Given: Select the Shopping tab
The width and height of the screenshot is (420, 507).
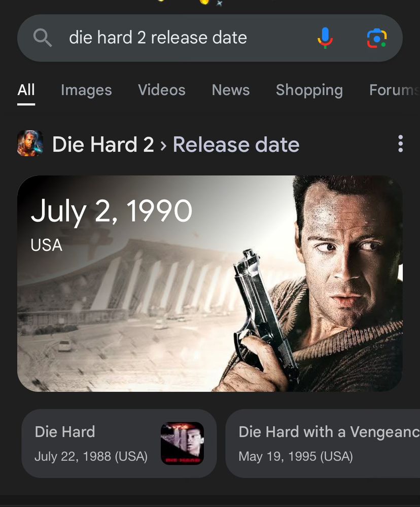Looking at the screenshot, I should pos(309,90).
